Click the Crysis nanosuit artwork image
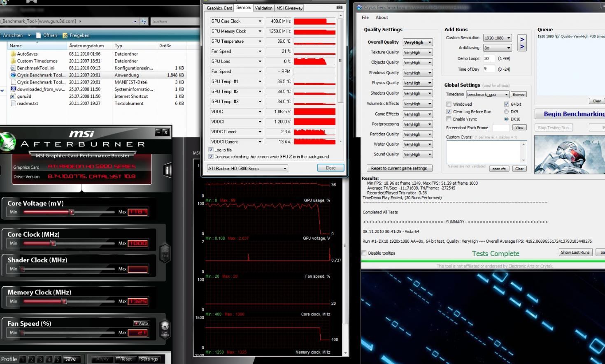 click(570, 155)
